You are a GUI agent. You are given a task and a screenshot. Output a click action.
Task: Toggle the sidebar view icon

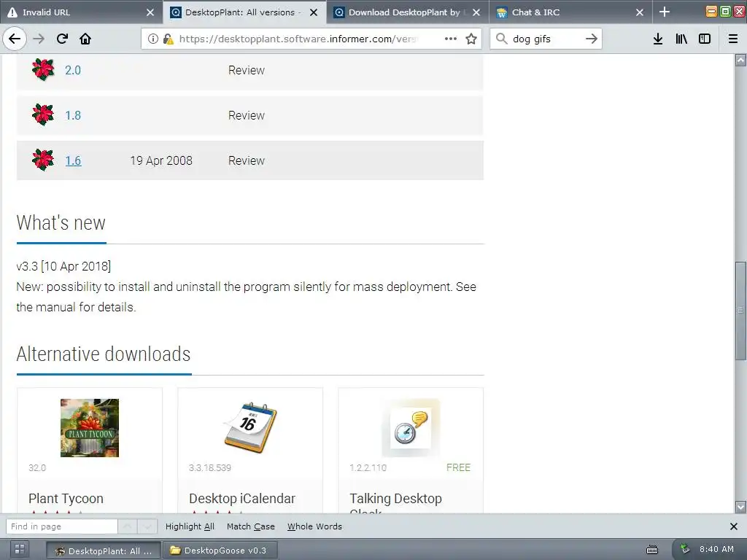tap(705, 39)
